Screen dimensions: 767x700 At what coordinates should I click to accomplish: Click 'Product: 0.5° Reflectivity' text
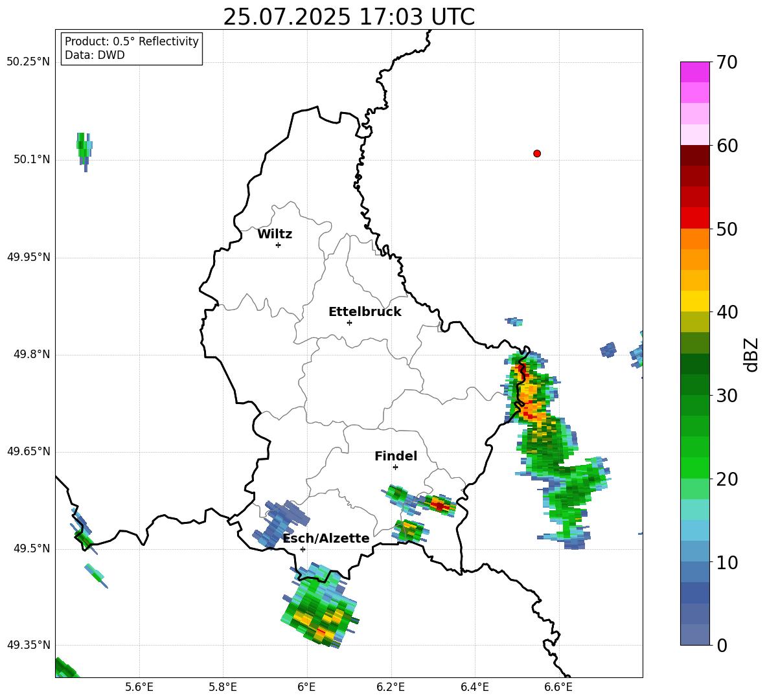click(132, 41)
